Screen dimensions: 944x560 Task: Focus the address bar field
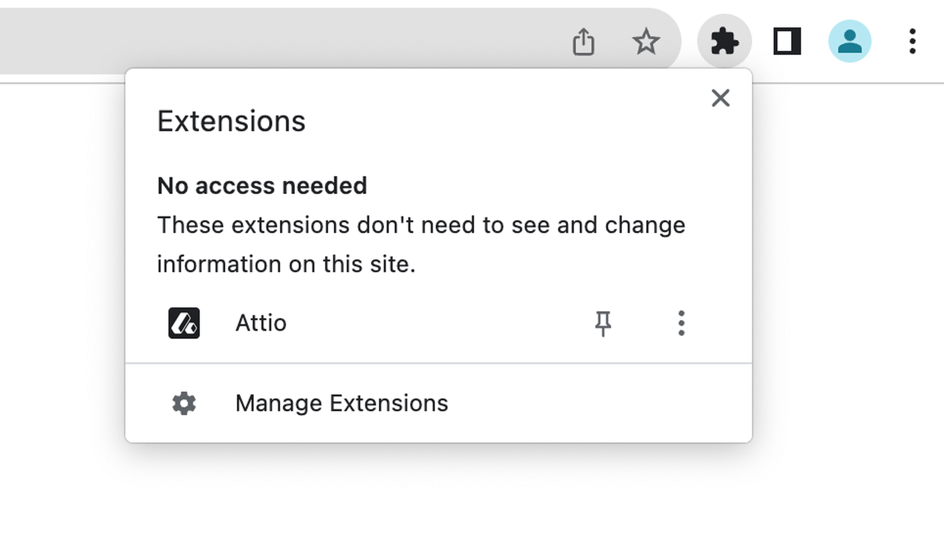pyautogui.click(x=264, y=41)
